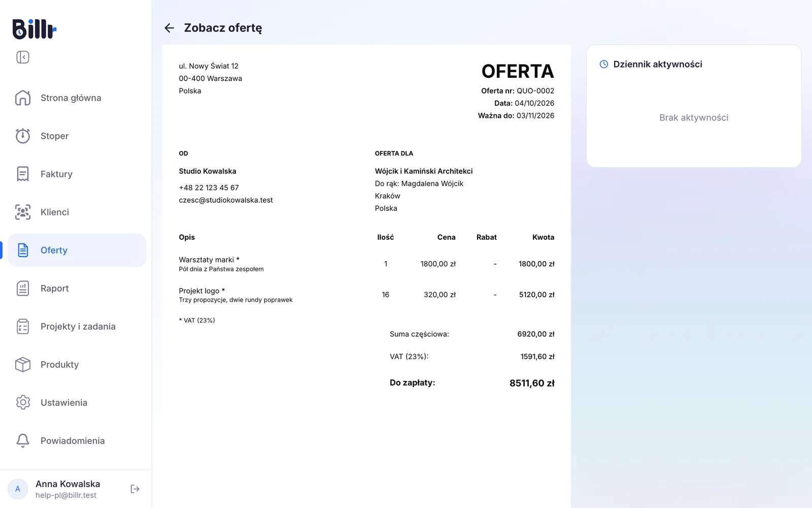The image size is (812, 508).
Task: Open Powiadomienia
Action: click(77, 440)
